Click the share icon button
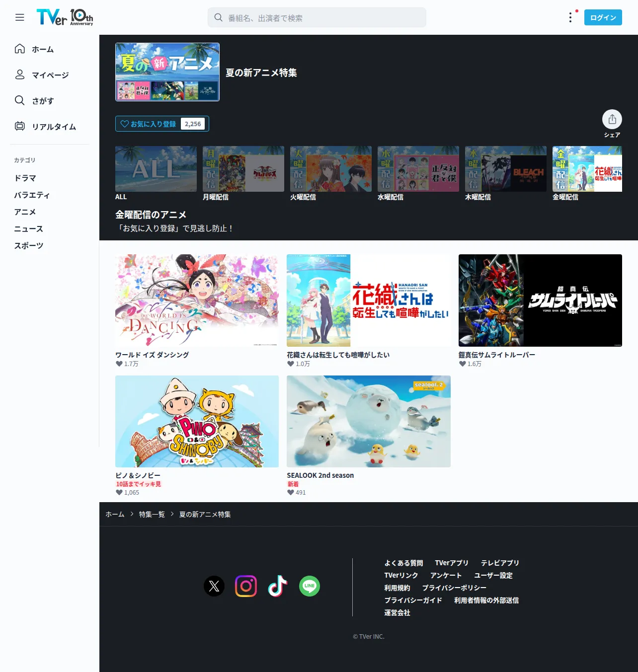 pyautogui.click(x=612, y=119)
